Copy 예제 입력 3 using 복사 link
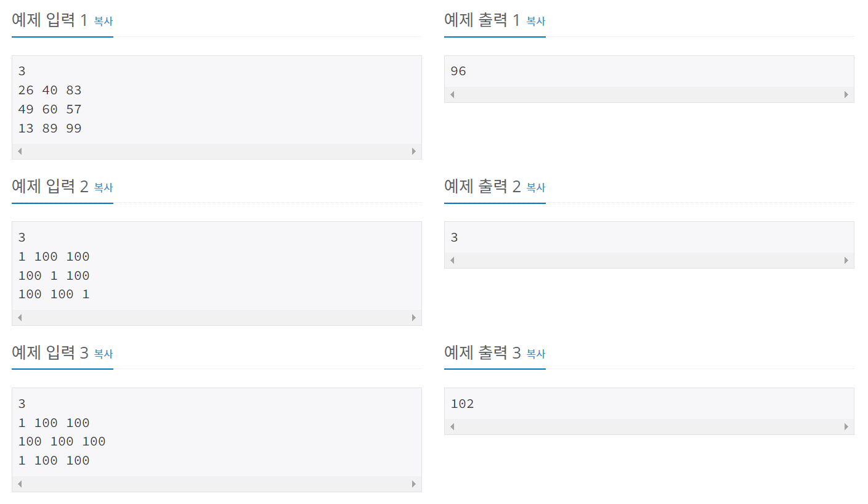 point(103,354)
